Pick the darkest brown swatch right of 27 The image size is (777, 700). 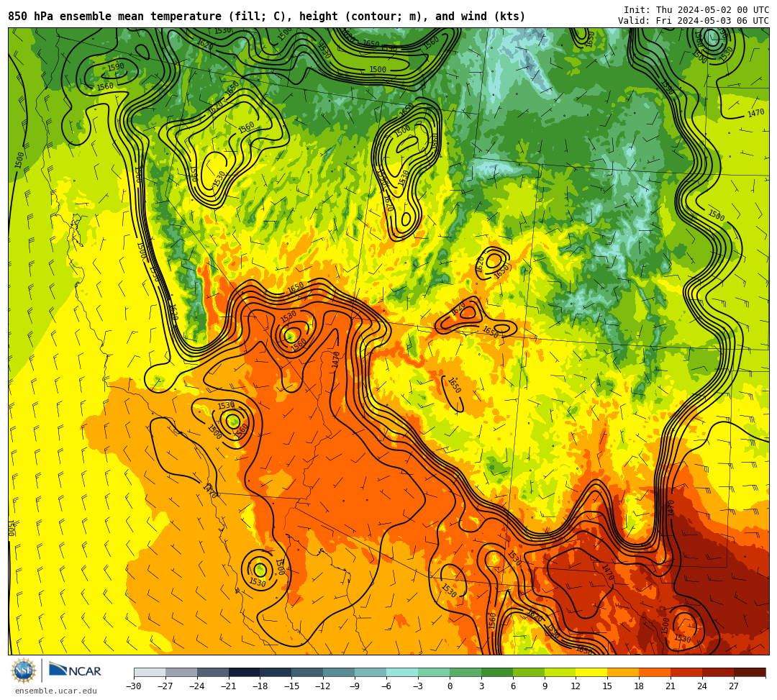(x=750, y=672)
